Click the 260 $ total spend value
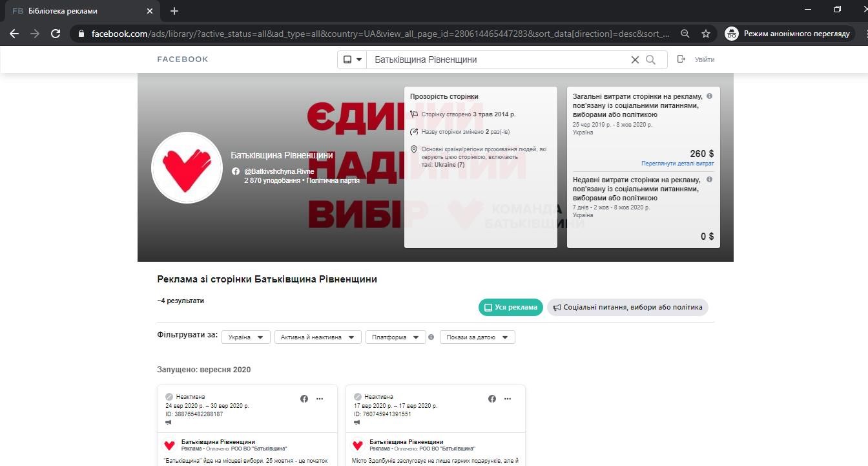The image size is (868, 466). pyautogui.click(x=702, y=154)
